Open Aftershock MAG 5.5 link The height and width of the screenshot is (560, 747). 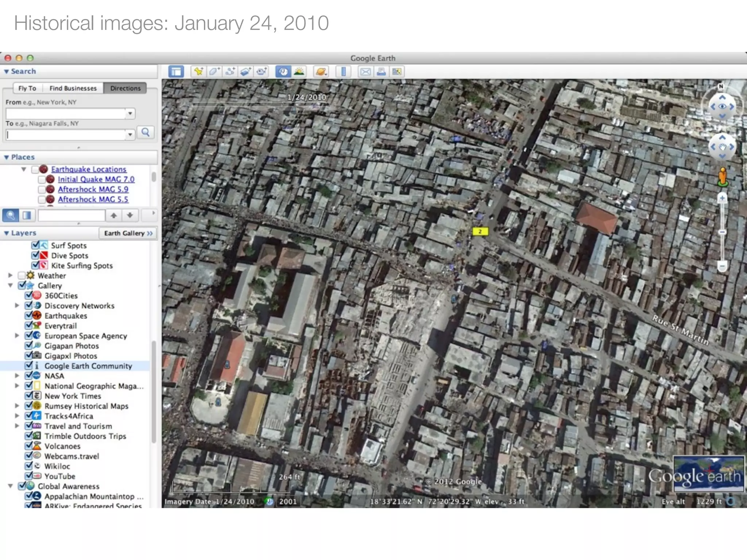pyautogui.click(x=93, y=199)
